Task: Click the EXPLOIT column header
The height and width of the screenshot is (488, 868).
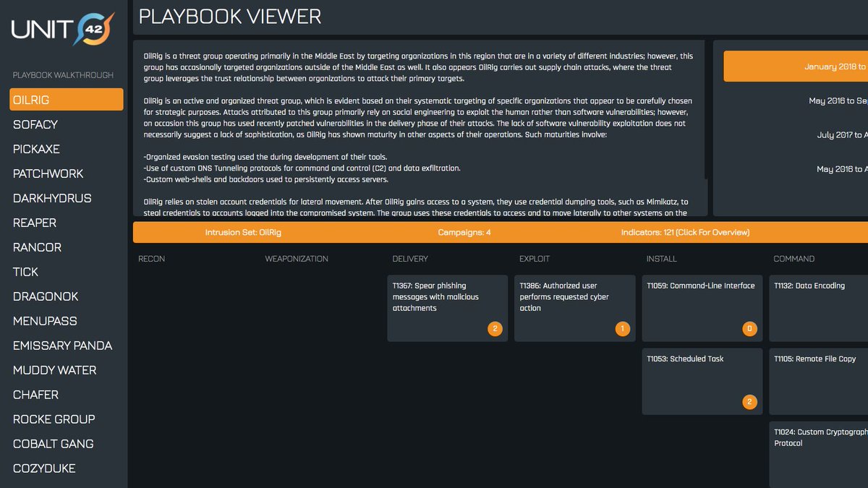Action: point(535,259)
